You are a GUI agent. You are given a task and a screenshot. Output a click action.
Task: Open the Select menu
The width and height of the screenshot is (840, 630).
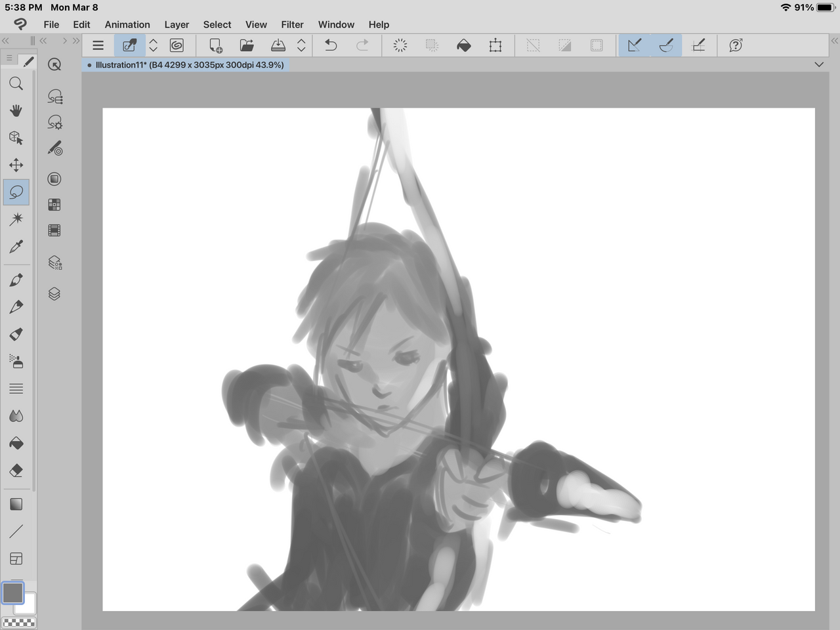click(x=217, y=24)
